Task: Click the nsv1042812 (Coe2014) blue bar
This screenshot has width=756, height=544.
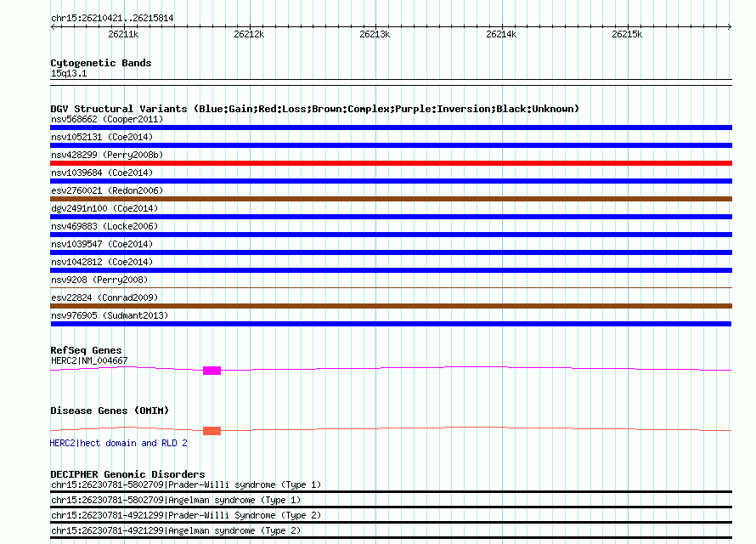Action: [391, 270]
